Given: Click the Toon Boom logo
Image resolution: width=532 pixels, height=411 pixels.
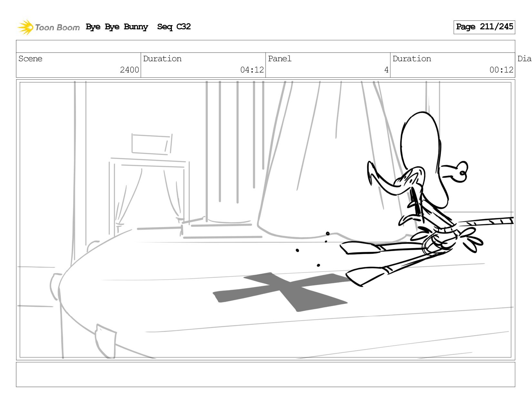Looking at the screenshot, I should coord(48,27).
